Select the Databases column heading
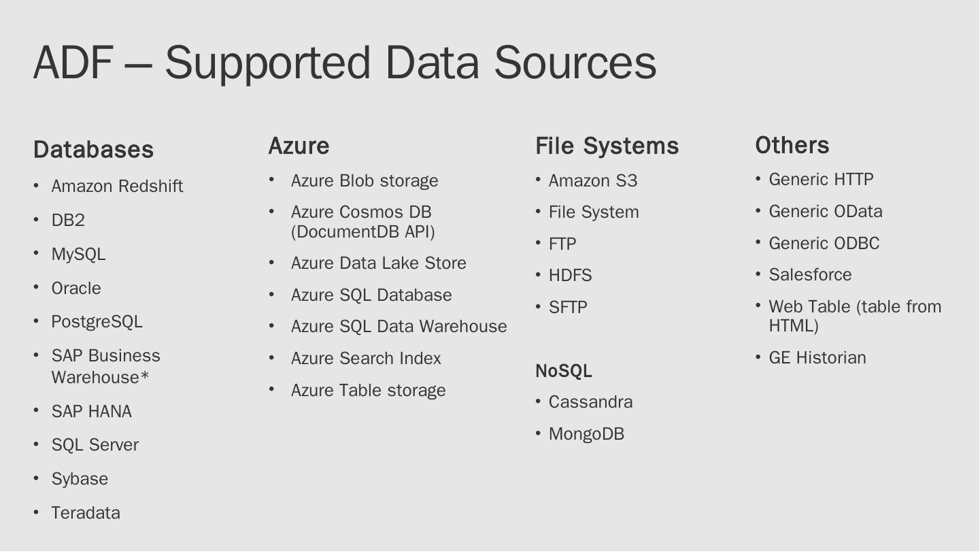This screenshot has height=552, width=980. coord(93,150)
